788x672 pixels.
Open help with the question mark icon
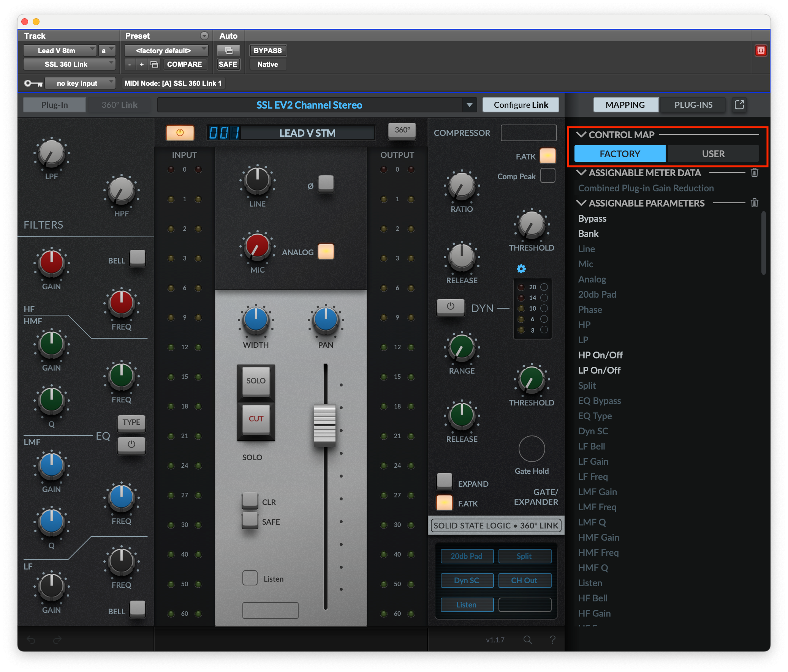click(x=552, y=640)
